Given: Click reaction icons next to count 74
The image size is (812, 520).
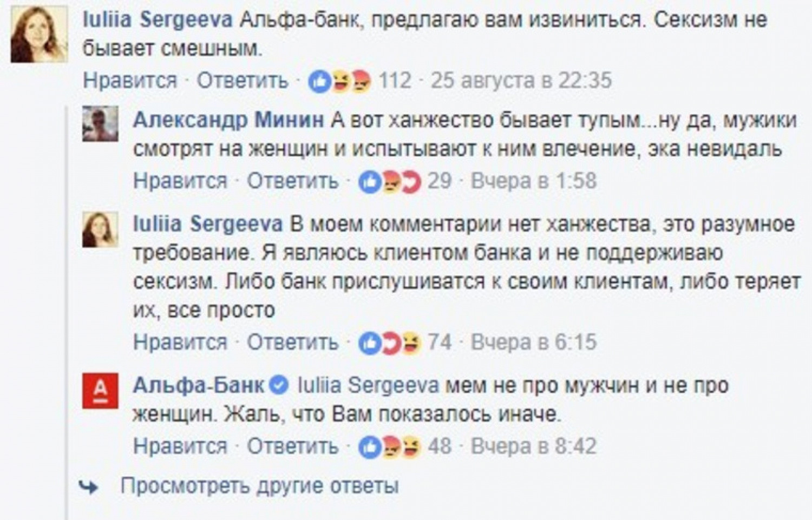Looking at the screenshot, I should [x=390, y=343].
